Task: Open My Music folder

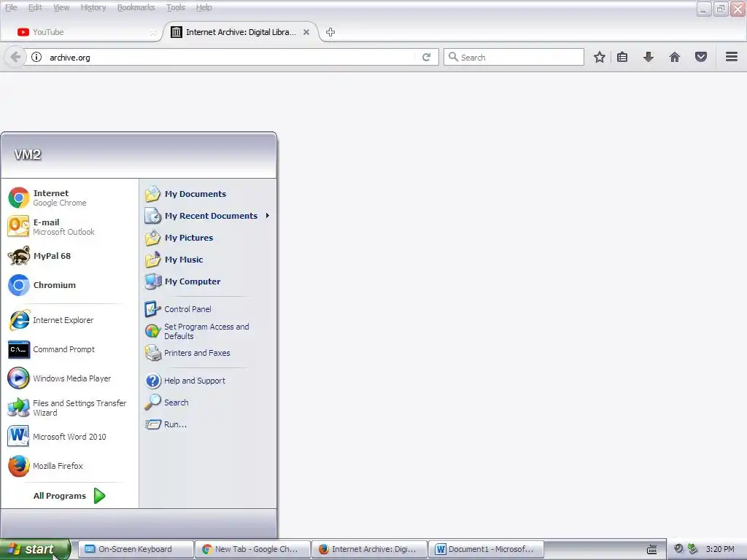Action: pyautogui.click(x=208, y=260)
